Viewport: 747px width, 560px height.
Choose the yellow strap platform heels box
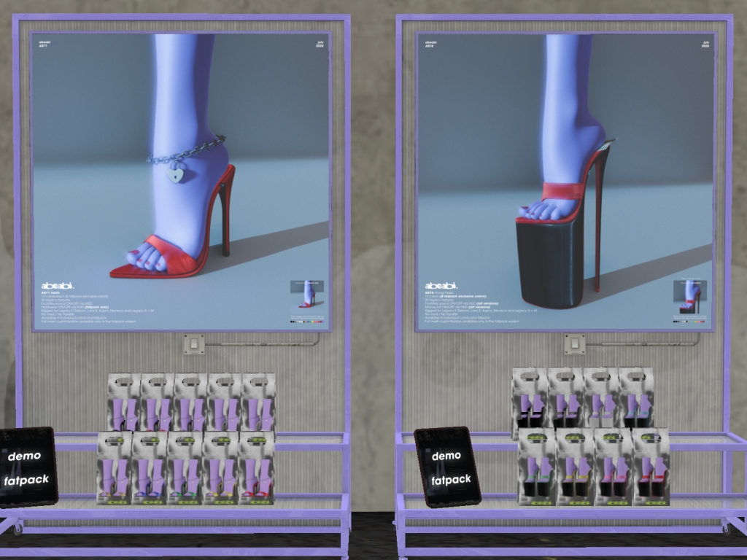(575, 467)
